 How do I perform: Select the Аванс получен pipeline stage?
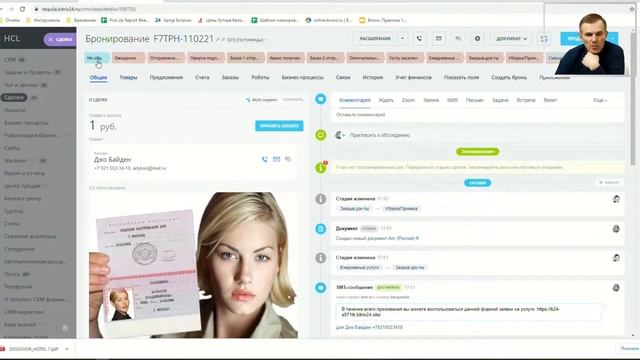[x=285, y=58]
